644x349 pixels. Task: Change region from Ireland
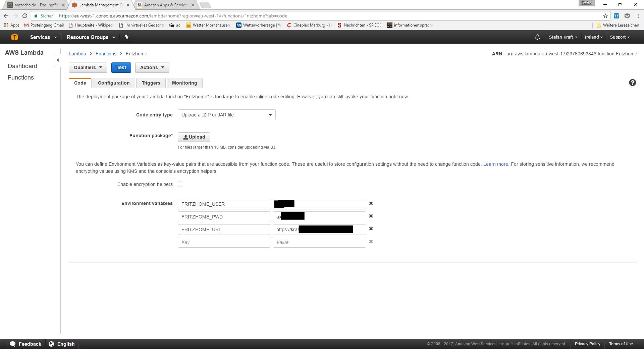point(594,37)
